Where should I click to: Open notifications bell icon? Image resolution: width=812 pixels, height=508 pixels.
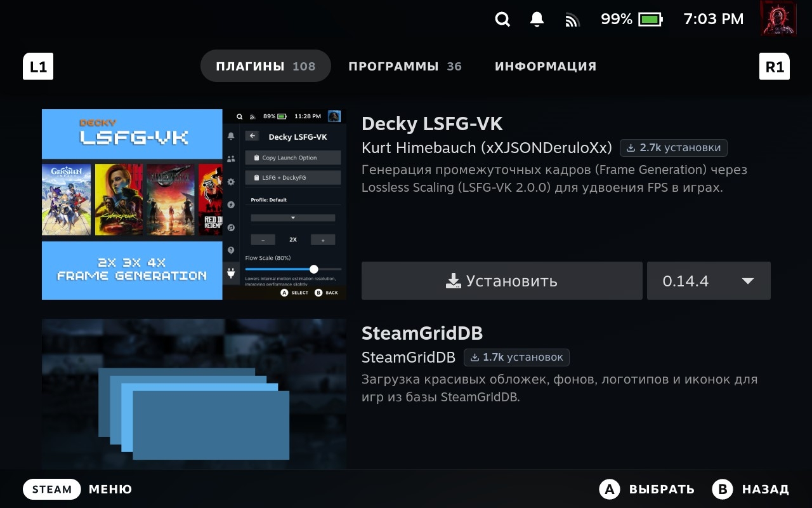coord(537,20)
